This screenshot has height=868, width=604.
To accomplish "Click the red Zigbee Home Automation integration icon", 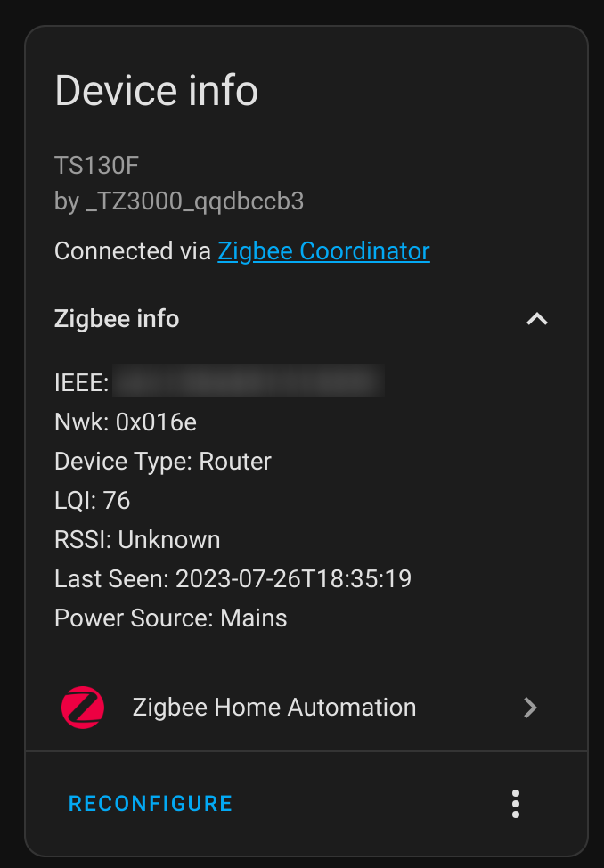I will click(82, 707).
